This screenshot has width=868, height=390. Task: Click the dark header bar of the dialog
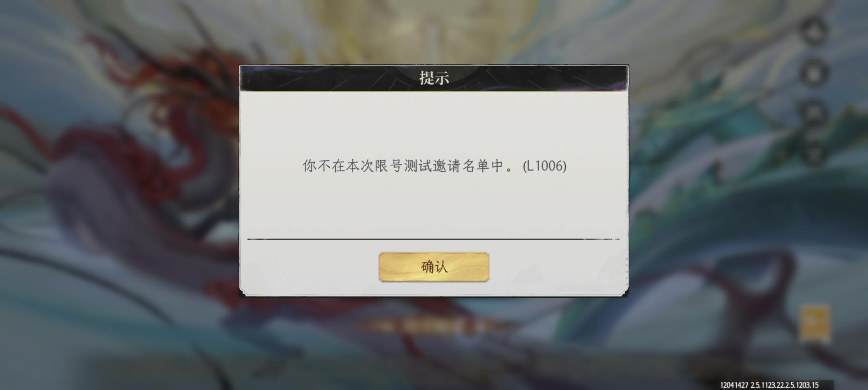point(434,78)
